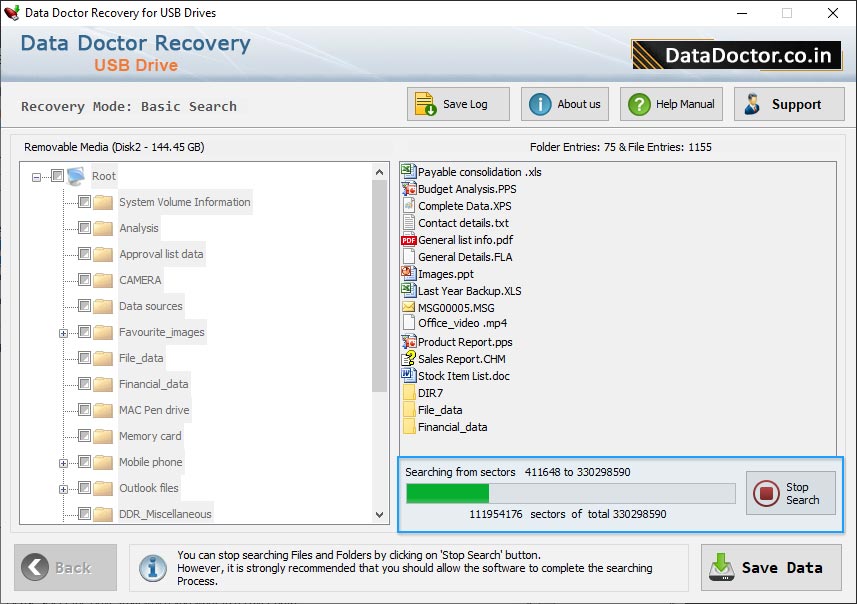This screenshot has height=604, width=857.
Task: Expand the Favourite_images folder node
Action: coord(64,333)
